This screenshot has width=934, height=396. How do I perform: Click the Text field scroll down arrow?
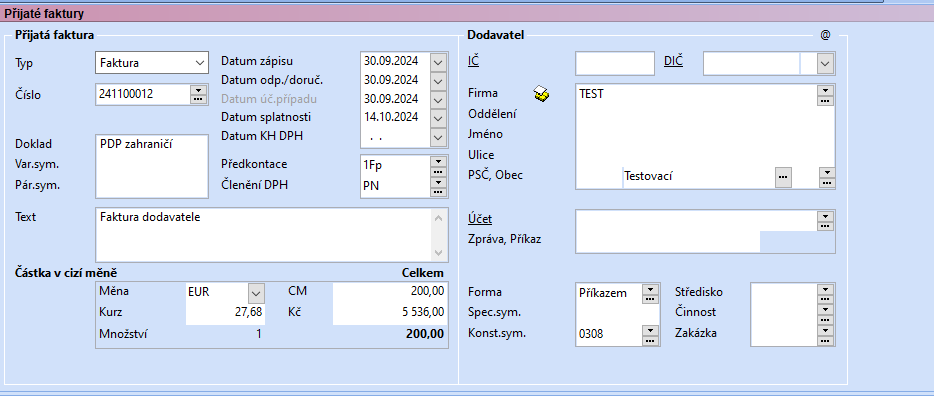tap(439, 252)
